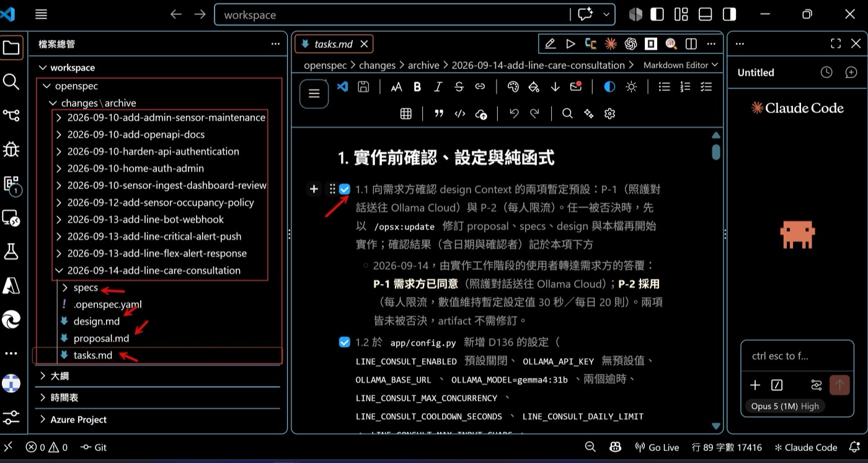868x463 pixels.
Task: Insert a link using the toolbar
Action: pos(480,87)
